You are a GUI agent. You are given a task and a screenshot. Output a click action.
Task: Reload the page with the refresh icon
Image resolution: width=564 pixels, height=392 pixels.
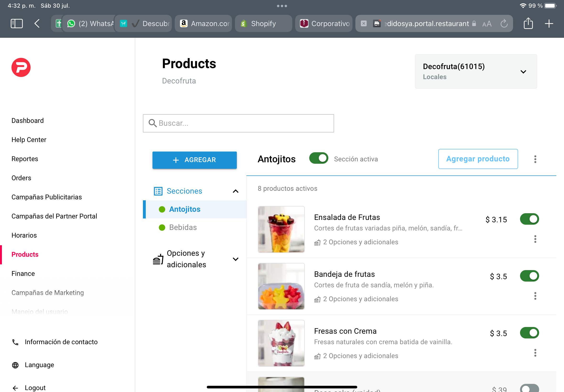[x=504, y=24]
